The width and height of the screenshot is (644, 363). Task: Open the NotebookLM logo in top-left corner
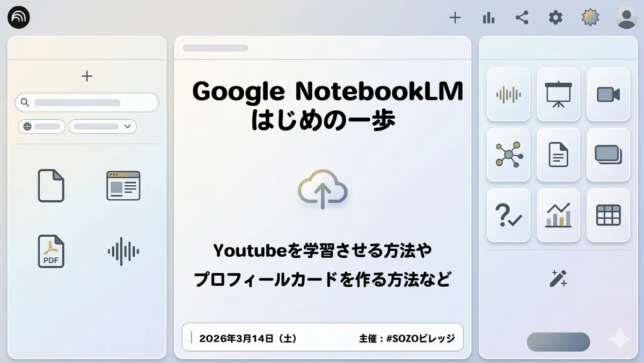[19, 18]
